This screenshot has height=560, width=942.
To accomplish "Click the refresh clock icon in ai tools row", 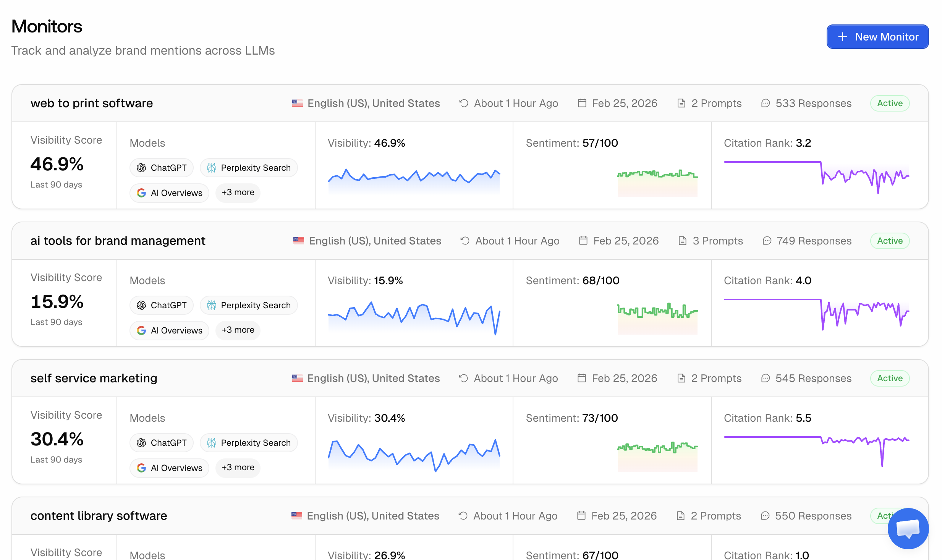I will pos(465,241).
